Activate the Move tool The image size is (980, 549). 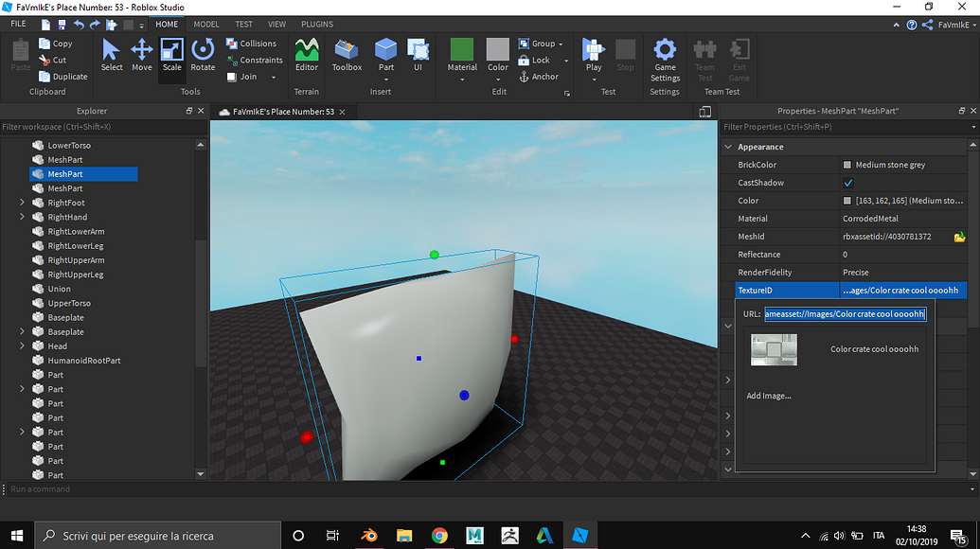coord(142,55)
